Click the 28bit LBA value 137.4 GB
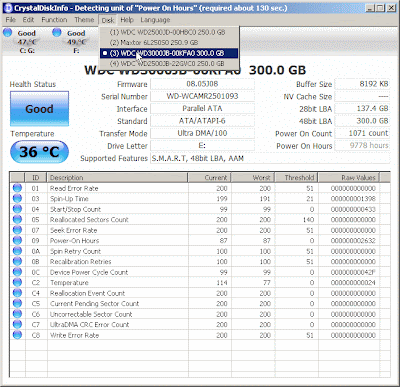The image size is (400, 387). point(362,109)
